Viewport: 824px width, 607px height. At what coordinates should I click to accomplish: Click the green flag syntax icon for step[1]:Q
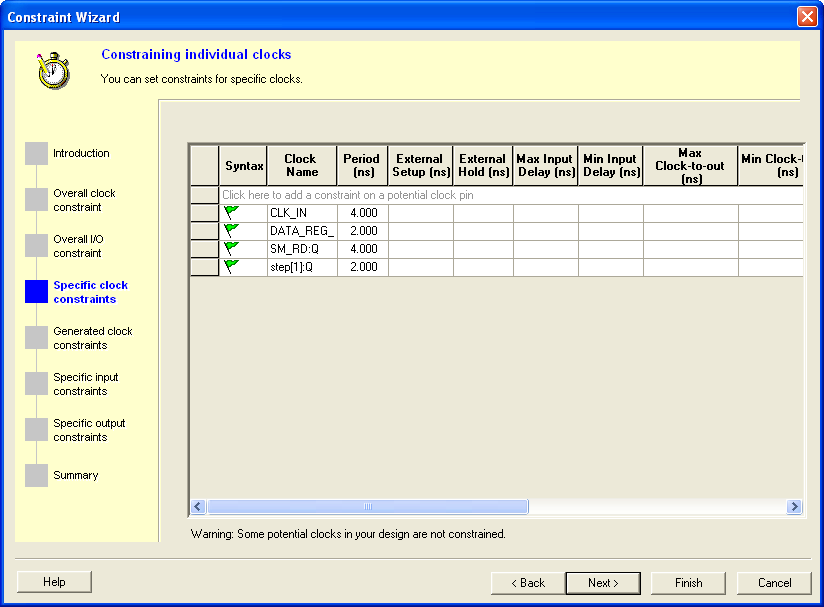(x=231, y=266)
